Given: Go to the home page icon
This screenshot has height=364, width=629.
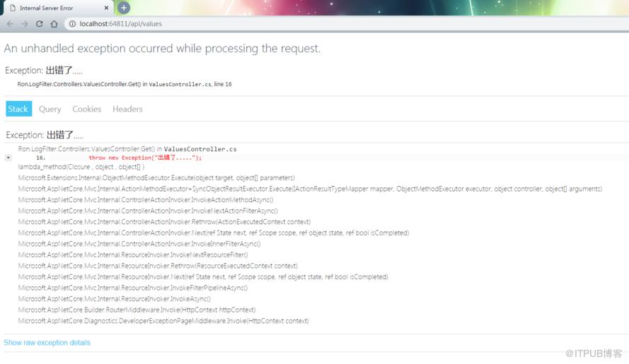Looking at the screenshot, I should click(54, 24).
